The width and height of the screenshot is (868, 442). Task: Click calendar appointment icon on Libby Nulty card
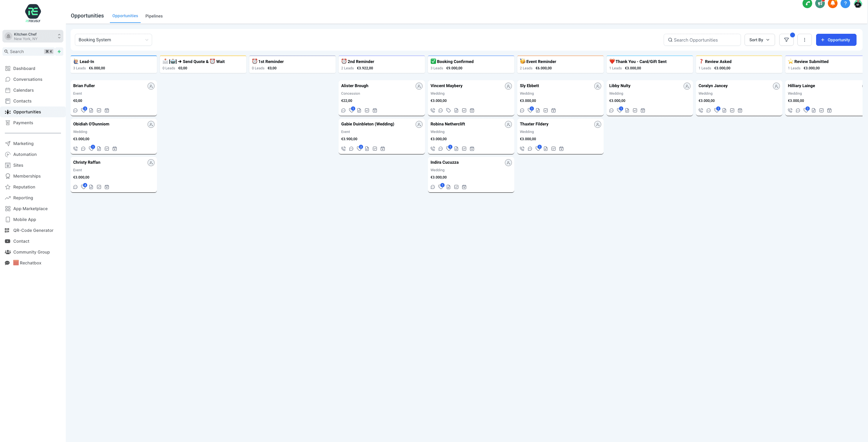point(643,110)
